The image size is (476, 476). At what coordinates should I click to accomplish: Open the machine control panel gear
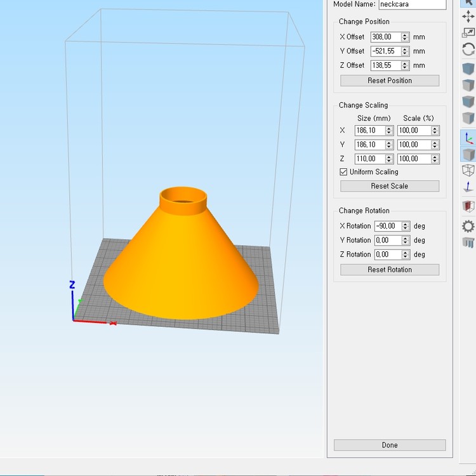click(x=468, y=227)
